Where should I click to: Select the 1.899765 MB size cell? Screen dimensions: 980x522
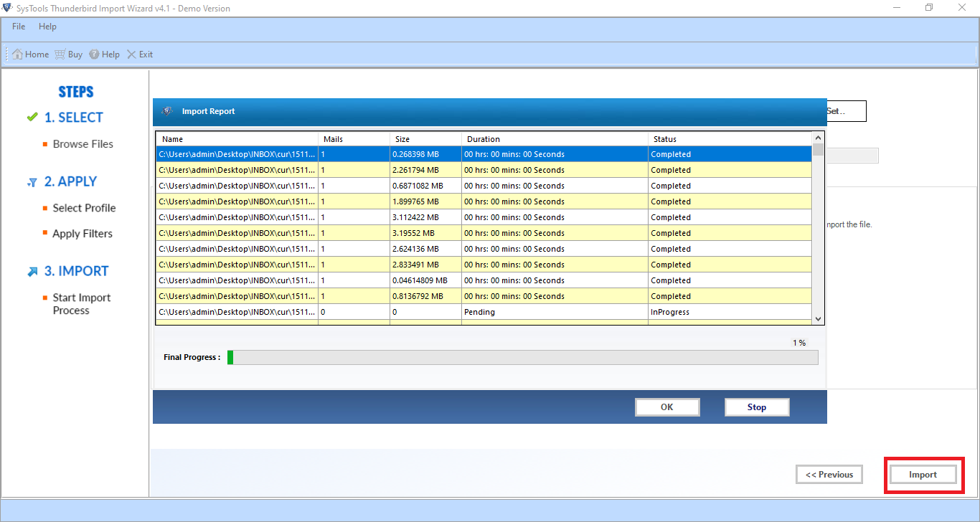click(426, 201)
